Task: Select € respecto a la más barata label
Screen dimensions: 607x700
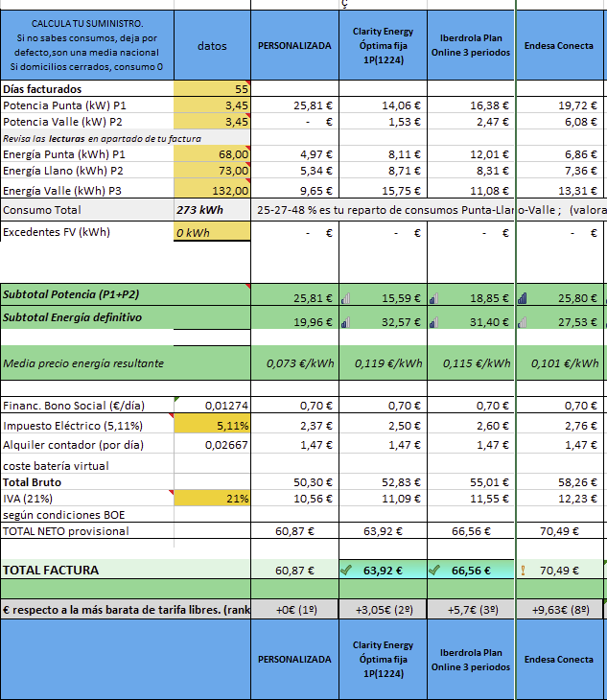Action: pos(126,609)
